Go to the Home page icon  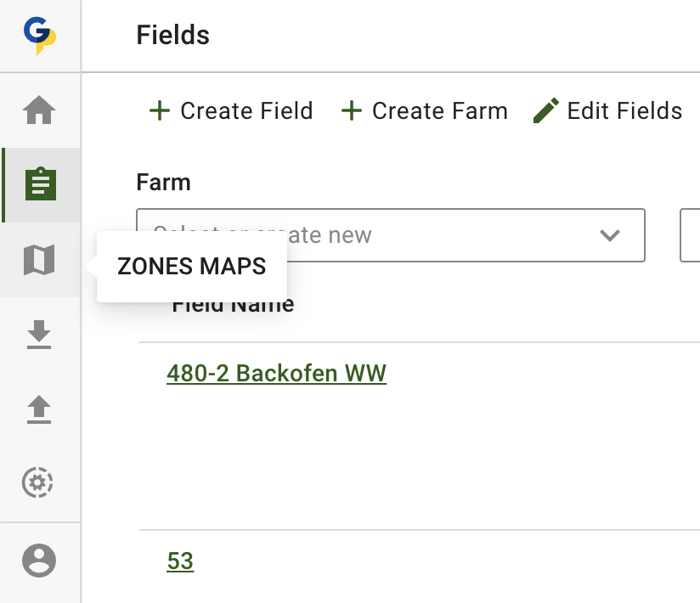tap(39, 110)
